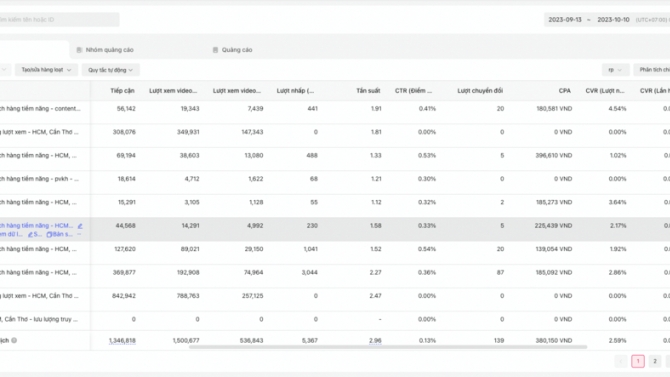The height and width of the screenshot is (377, 670).
Task: Switch to the Quảng cáo tab
Action: [x=232, y=50]
